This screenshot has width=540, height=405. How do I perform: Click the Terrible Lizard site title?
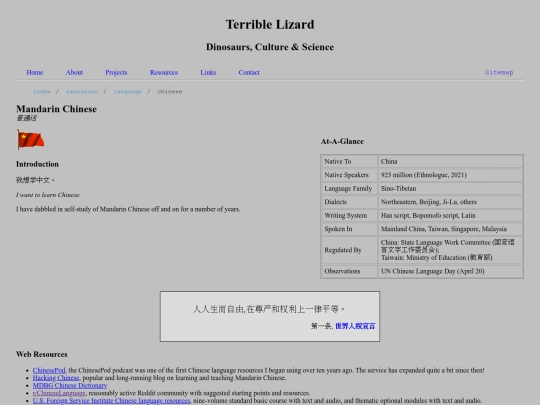270,24
